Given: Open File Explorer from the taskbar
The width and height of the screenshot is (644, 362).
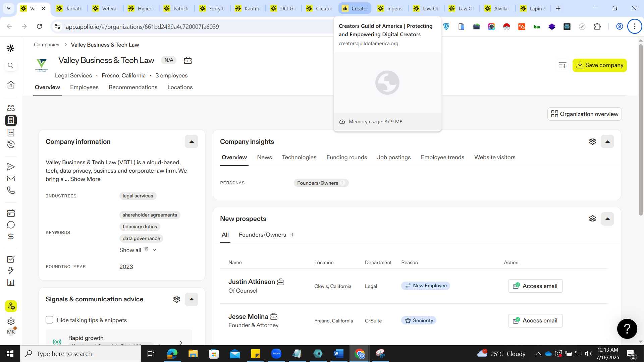Looking at the screenshot, I should click(x=193, y=354).
